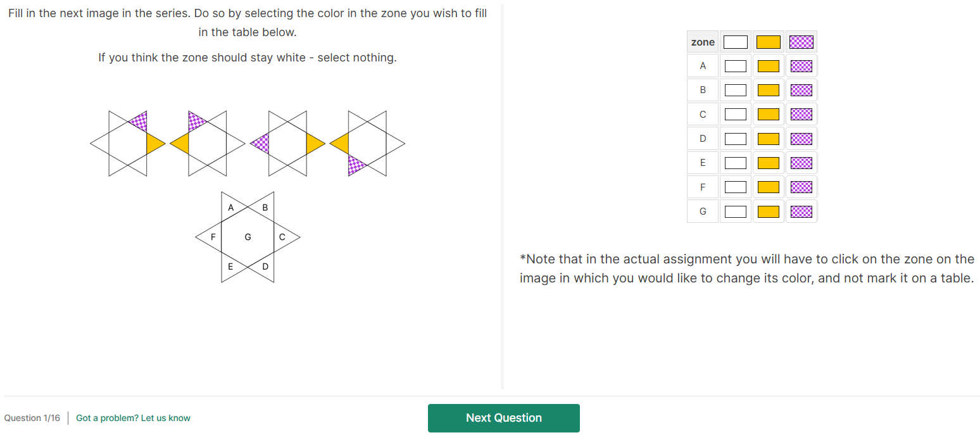Click zone D triangle on the answer star

point(265,267)
